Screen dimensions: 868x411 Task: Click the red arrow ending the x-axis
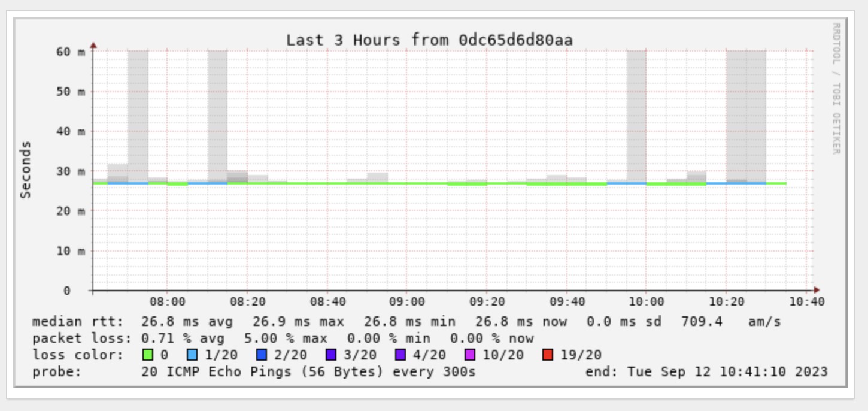point(817,290)
